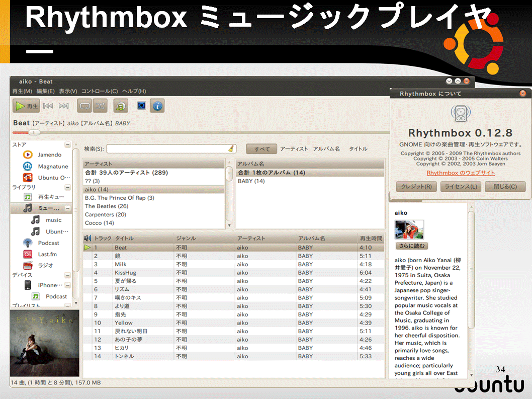Select Cocco (14) in artist list

[x=154, y=223]
